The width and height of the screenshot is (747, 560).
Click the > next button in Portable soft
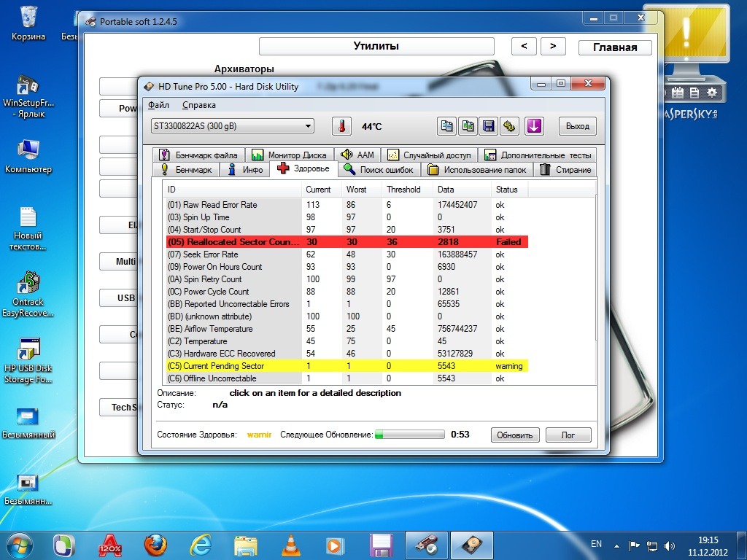click(x=553, y=46)
